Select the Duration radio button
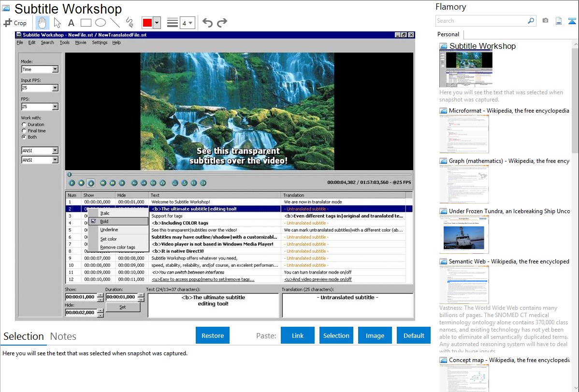The width and height of the screenshot is (579, 392). pos(24,125)
